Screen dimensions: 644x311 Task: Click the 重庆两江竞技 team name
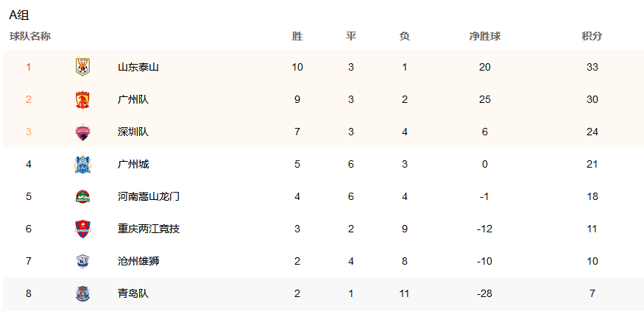pyautogui.click(x=148, y=229)
